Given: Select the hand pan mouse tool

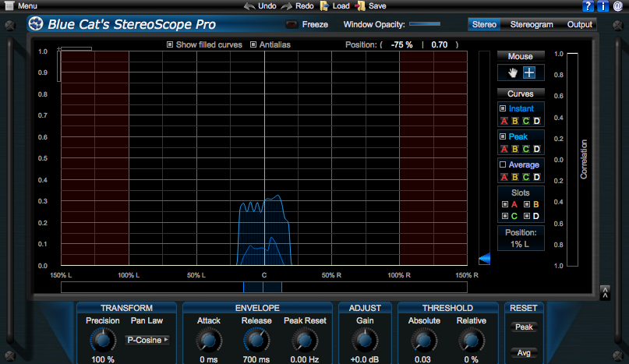Looking at the screenshot, I should pyautogui.click(x=513, y=72).
